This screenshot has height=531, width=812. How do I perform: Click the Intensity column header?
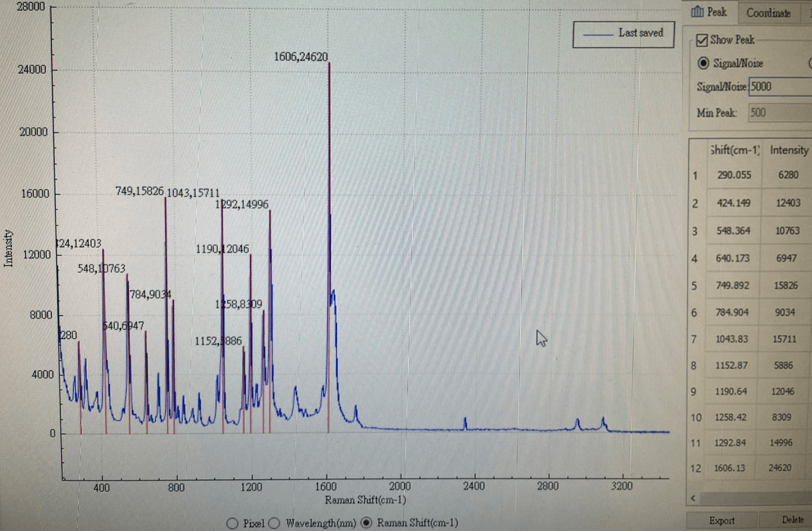coord(788,150)
